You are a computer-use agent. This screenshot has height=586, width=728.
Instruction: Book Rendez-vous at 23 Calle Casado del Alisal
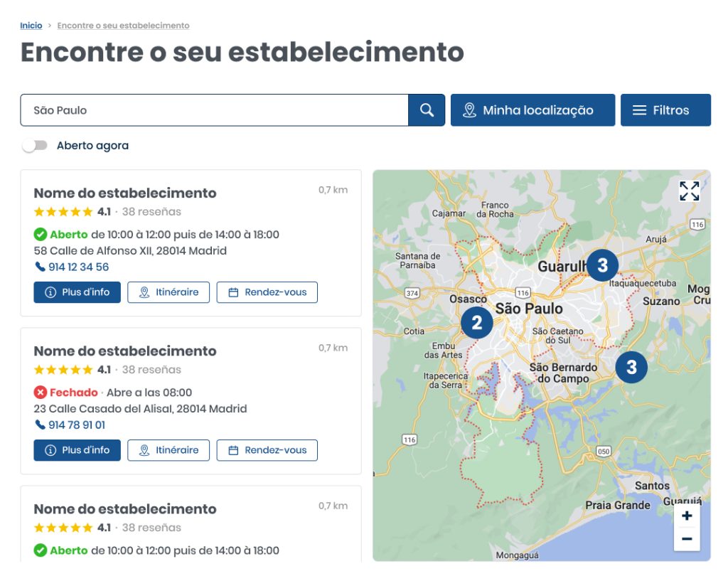point(267,450)
